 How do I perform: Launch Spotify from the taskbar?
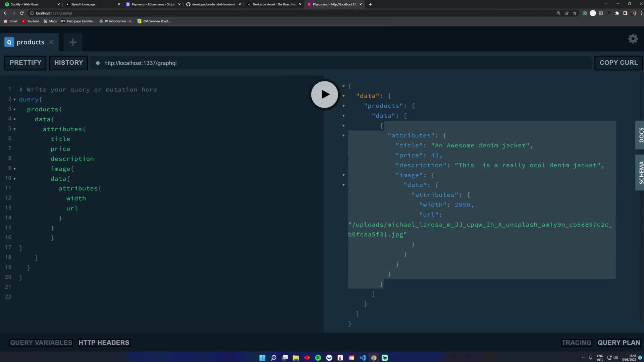(x=318, y=358)
